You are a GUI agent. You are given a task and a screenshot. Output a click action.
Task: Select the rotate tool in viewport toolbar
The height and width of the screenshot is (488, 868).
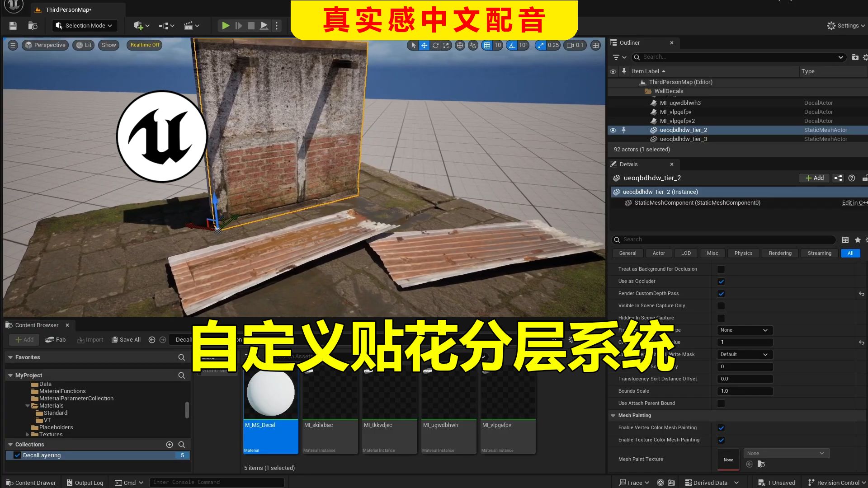(x=435, y=45)
